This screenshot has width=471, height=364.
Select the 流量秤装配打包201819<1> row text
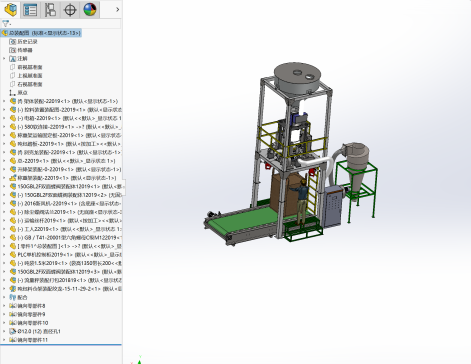(x=70, y=280)
